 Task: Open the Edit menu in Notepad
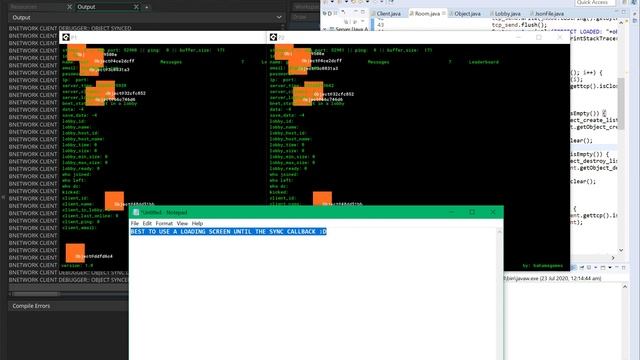147,224
